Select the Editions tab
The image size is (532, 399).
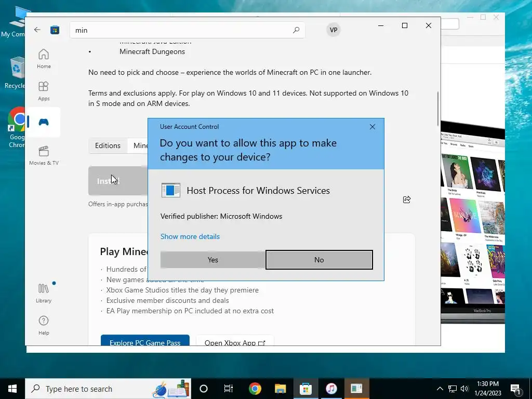108,145
